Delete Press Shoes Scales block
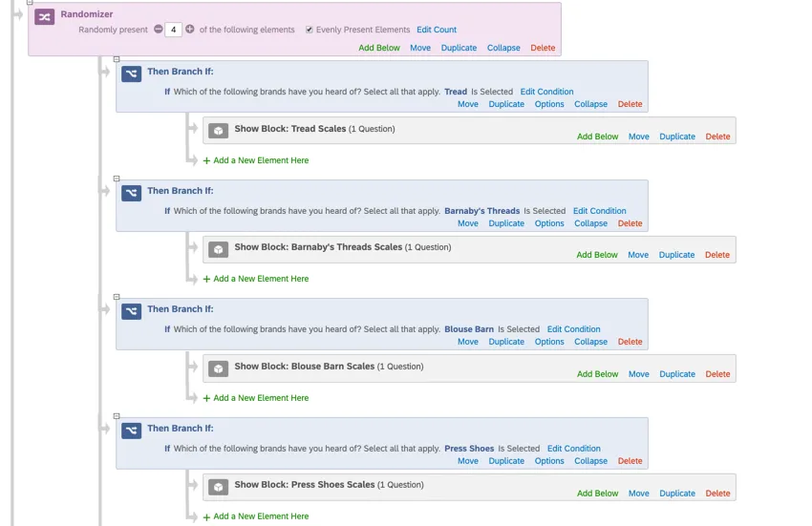The image size is (812, 526). click(717, 494)
